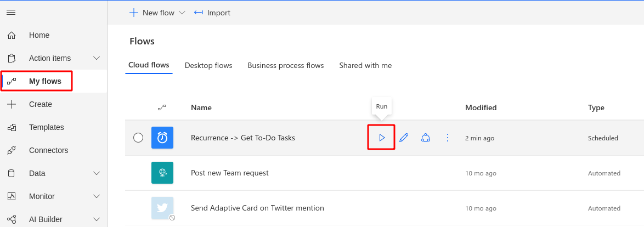Image resolution: width=644 pixels, height=227 pixels.
Task: Sort by the Name column header
Action: tap(201, 107)
